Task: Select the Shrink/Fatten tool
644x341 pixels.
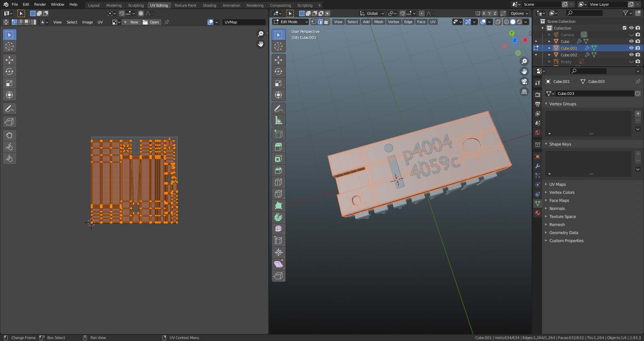Action: click(x=278, y=252)
